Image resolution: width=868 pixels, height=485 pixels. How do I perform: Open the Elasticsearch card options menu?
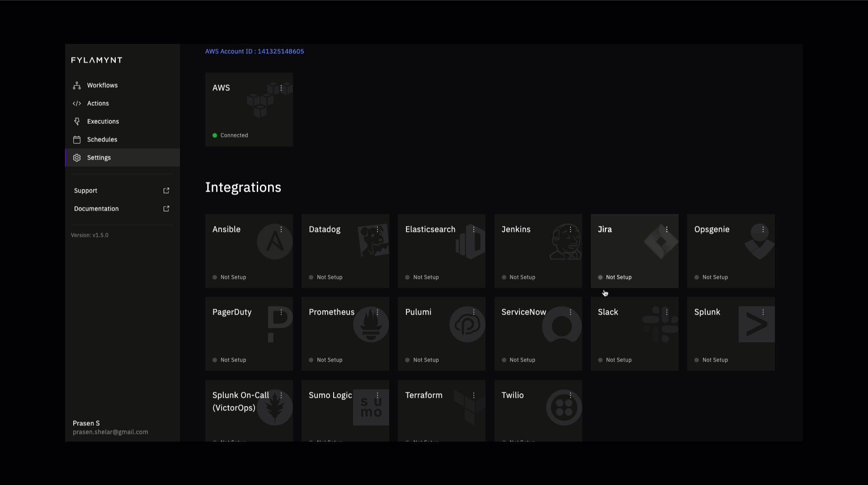[x=474, y=230]
